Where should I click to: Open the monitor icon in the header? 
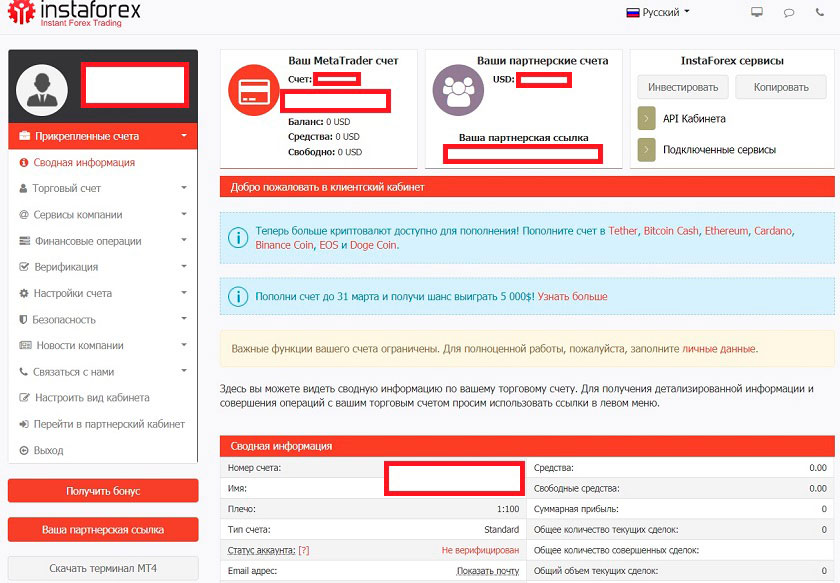click(x=756, y=12)
